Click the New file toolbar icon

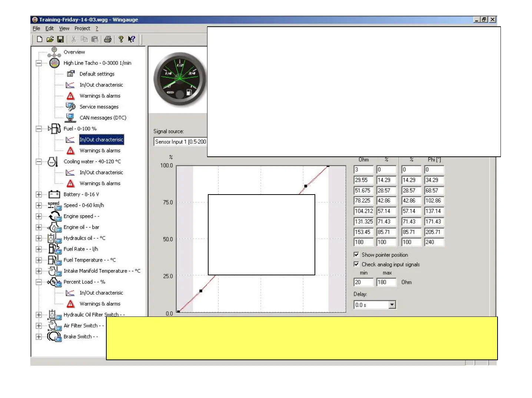coord(40,39)
